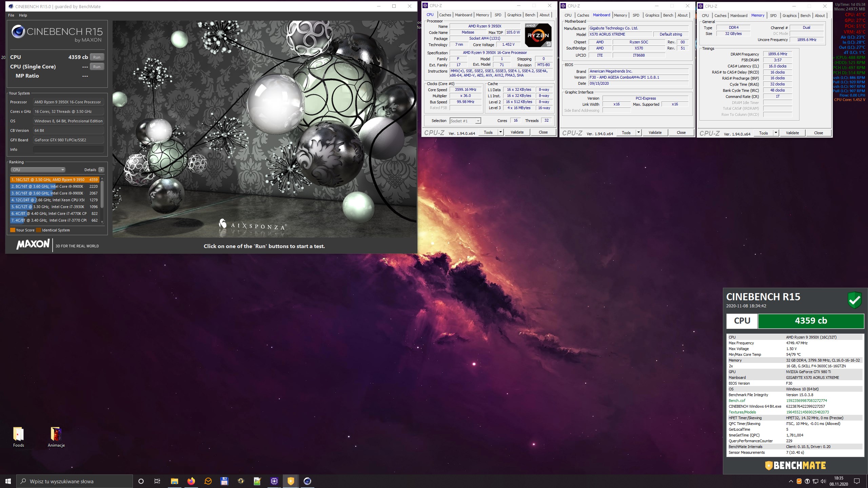868x488 pixels.
Task: Click CPU-Z title icon of second window
Action: point(563,6)
